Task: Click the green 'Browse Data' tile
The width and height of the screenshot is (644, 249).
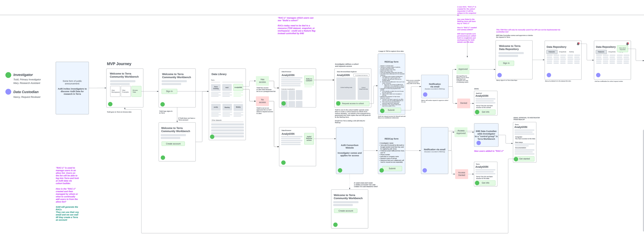Action: click(x=136, y=91)
